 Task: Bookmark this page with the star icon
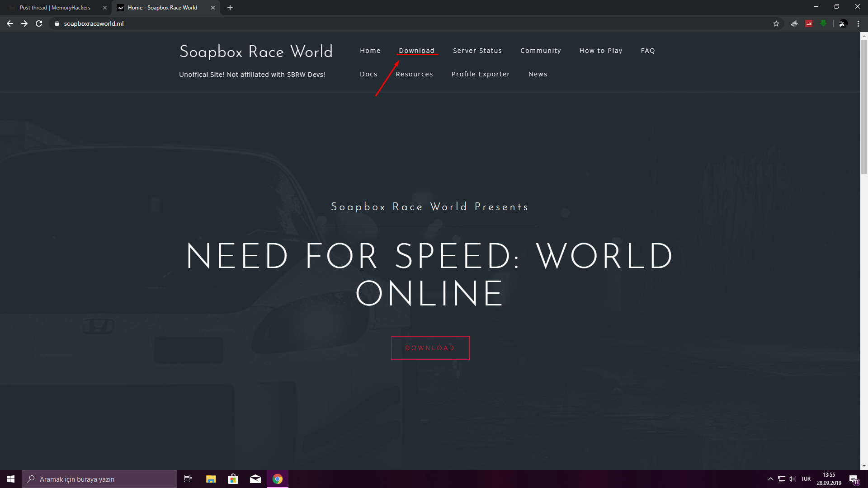pyautogui.click(x=776, y=23)
